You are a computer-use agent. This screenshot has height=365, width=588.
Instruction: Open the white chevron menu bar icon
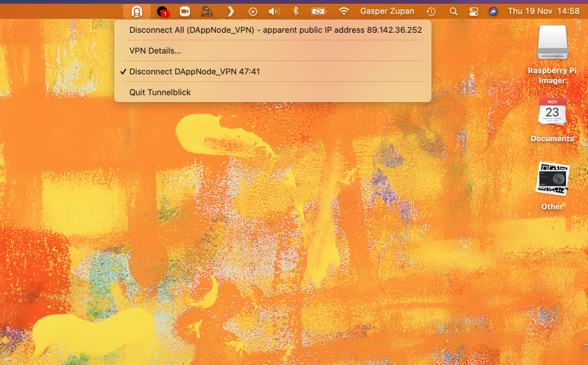(x=230, y=11)
